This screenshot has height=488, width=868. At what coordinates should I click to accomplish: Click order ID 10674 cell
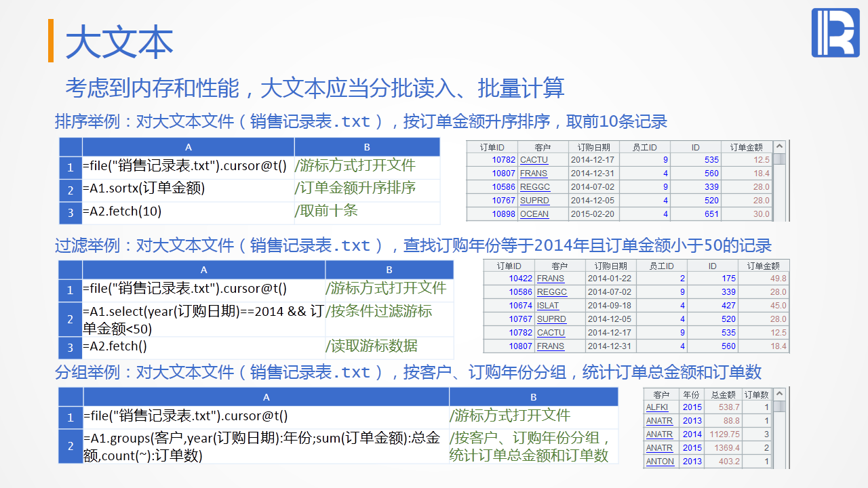pos(520,306)
